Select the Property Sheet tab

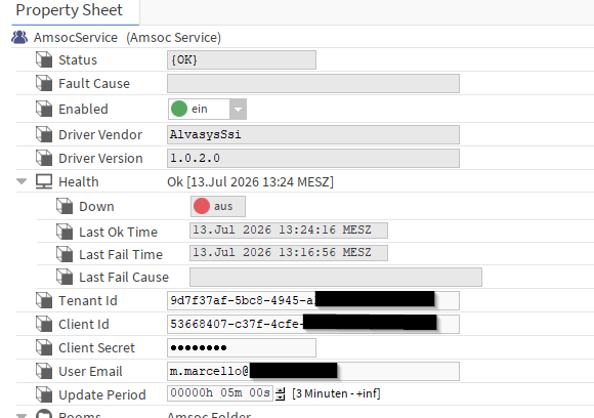[69, 10]
